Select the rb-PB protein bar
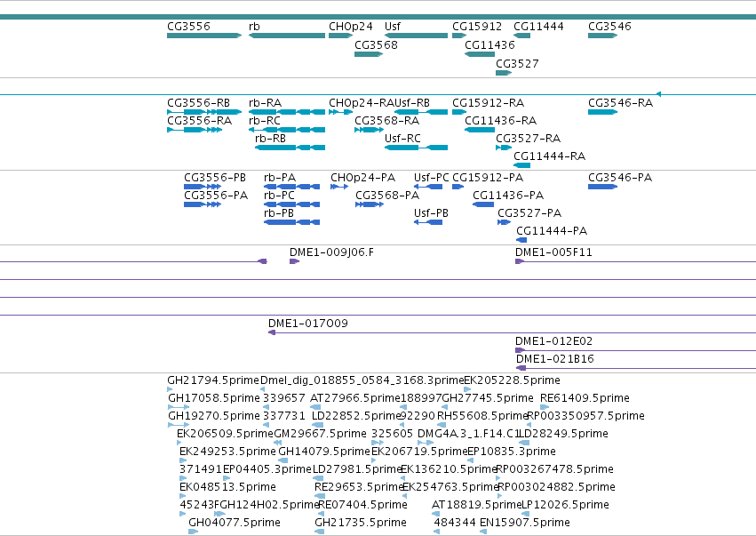Image resolution: width=756 pixels, height=536 pixels. click(x=291, y=222)
